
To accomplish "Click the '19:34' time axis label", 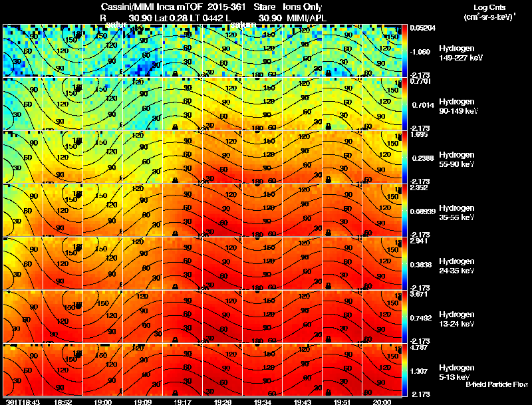I will (262, 402).
